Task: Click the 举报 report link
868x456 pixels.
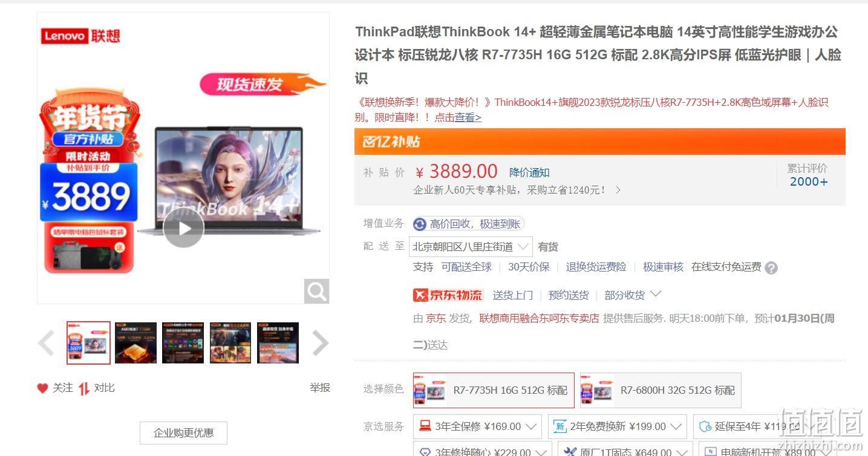Action: pyautogui.click(x=320, y=388)
